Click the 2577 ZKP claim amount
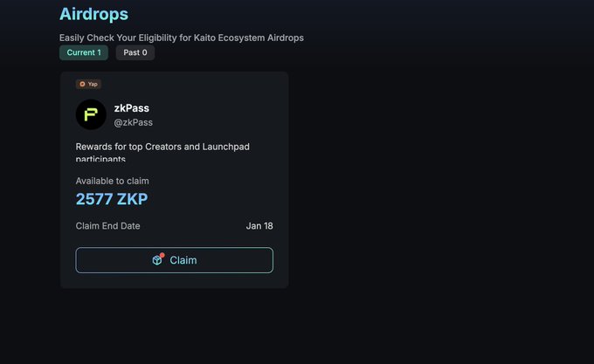This screenshot has height=364, width=594. click(x=112, y=199)
